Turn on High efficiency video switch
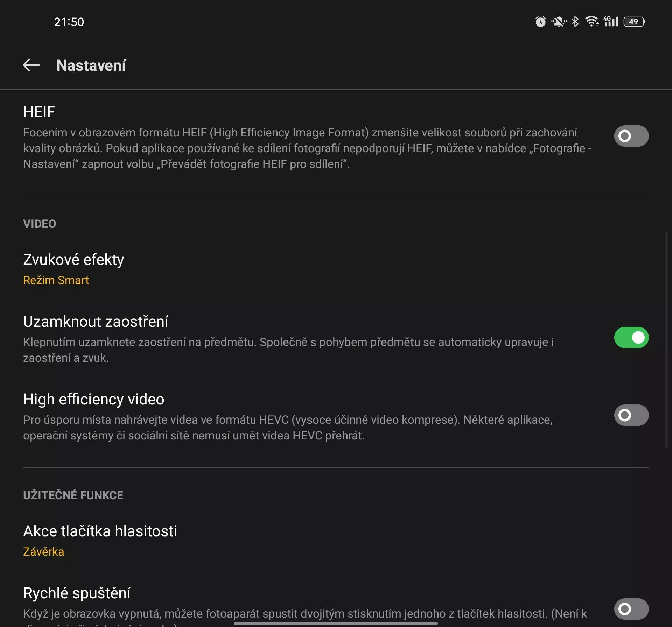The width and height of the screenshot is (672, 627). (631, 415)
